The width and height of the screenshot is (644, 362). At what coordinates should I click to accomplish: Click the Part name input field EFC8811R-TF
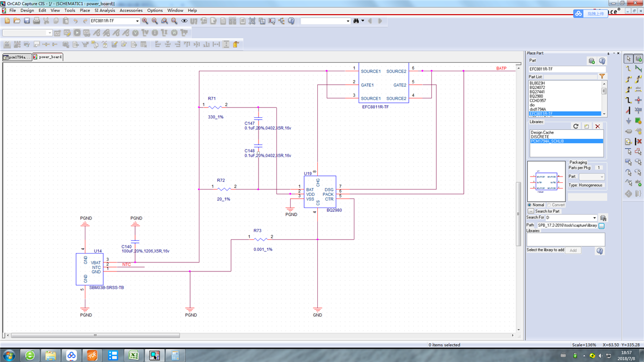(x=567, y=69)
